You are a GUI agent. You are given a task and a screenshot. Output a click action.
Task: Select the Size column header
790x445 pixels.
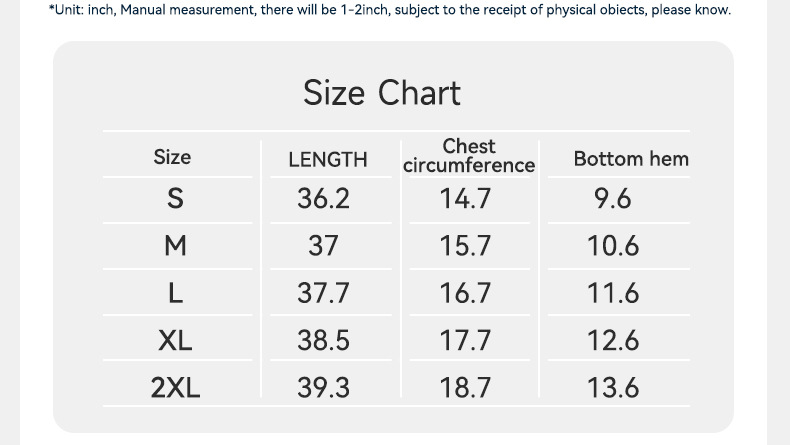click(172, 157)
